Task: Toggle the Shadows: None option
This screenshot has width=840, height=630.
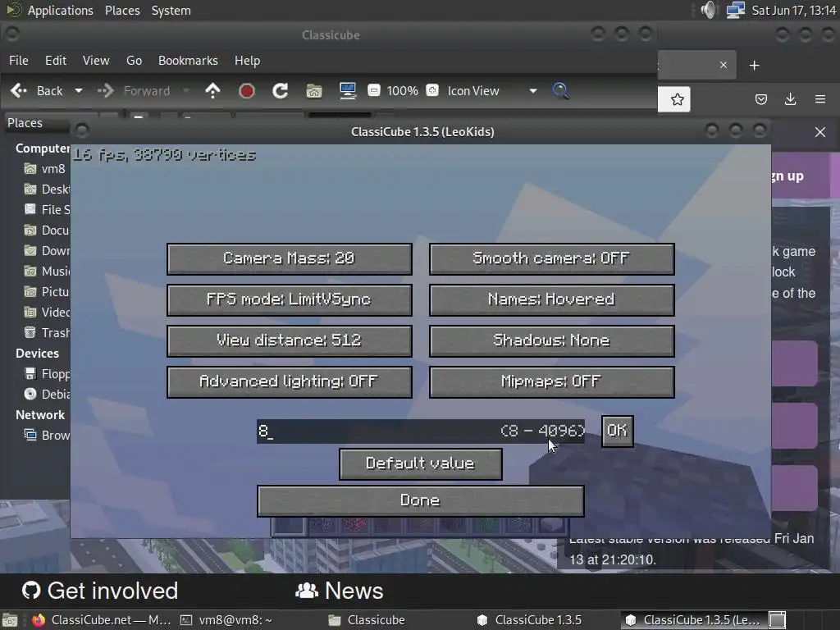Action: (x=552, y=340)
